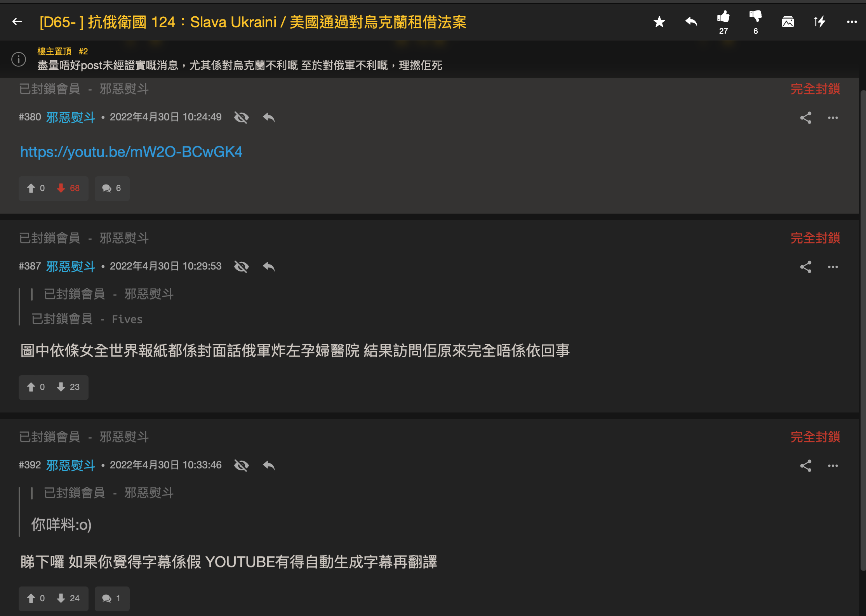866x616 pixels.
Task: Upvote post #392 with the up arrow
Action: (x=31, y=599)
